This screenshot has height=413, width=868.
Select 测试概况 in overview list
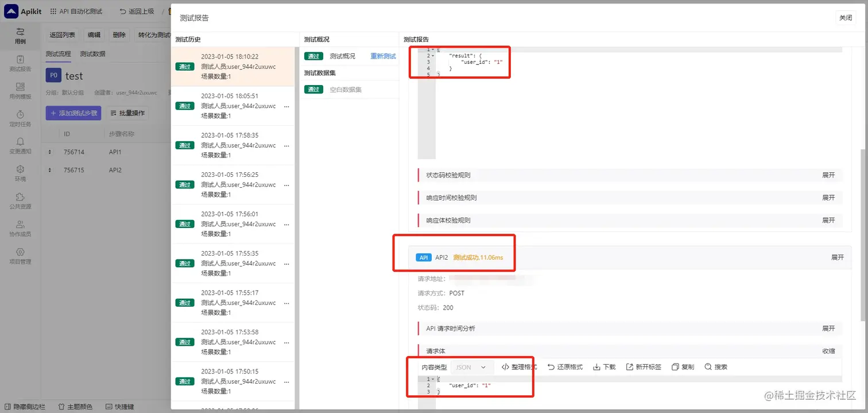pos(342,56)
